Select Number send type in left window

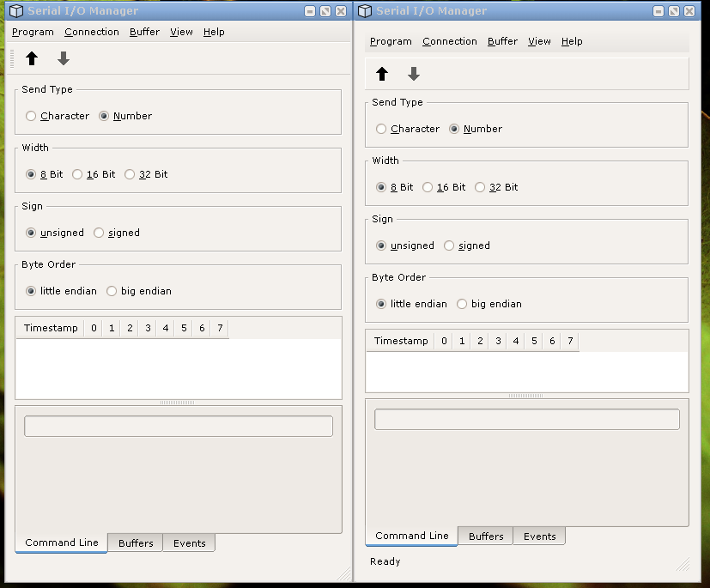pyautogui.click(x=125, y=116)
